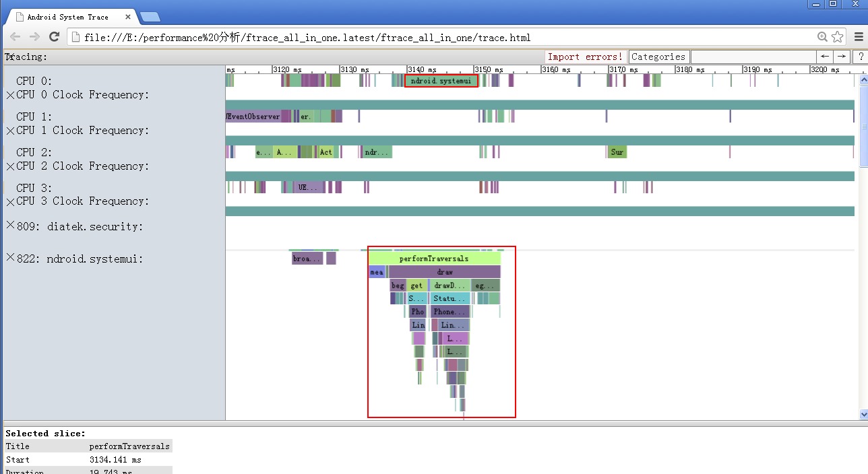Close the CPU 2 Clock Frequency track
The image size is (868, 474).
point(10,166)
